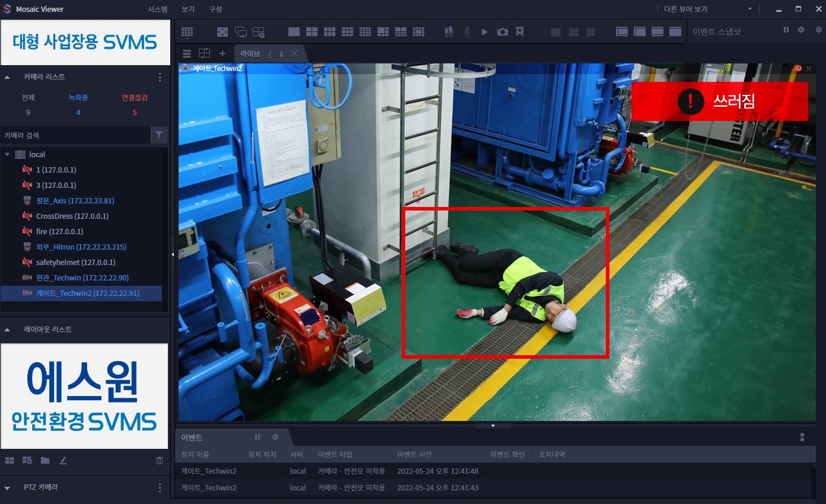Pause the 이벤트 스냅샷 panel

point(786,30)
